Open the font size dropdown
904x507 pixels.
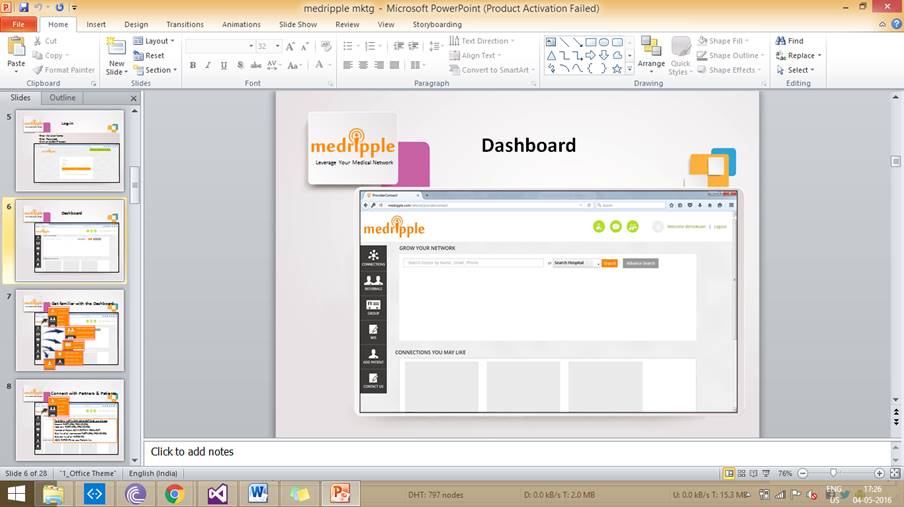277,46
